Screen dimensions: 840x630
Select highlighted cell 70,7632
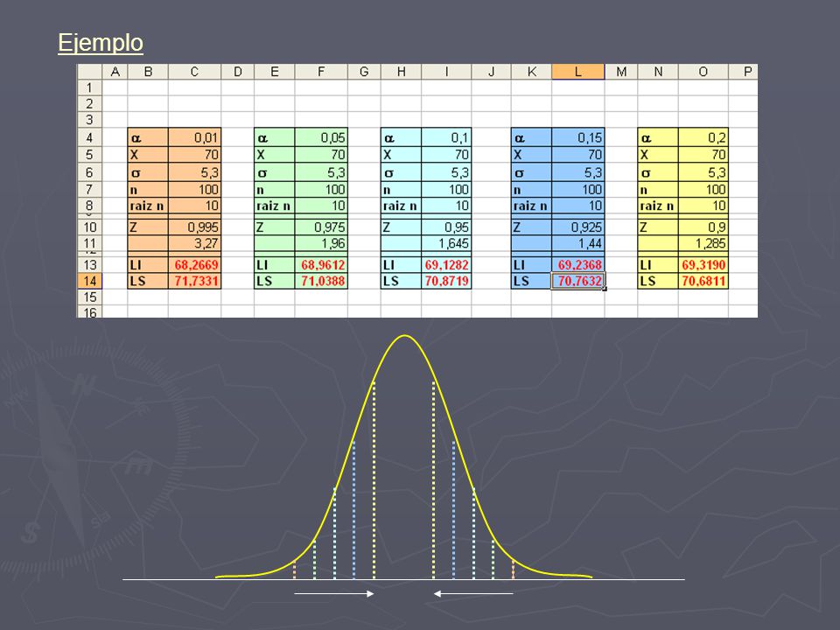click(578, 281)
